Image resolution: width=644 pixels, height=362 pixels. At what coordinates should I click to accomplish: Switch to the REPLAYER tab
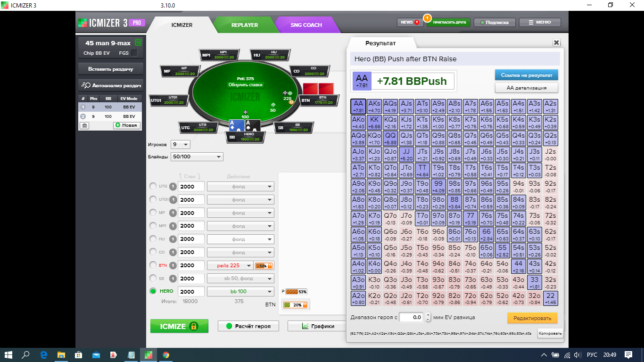244,25
